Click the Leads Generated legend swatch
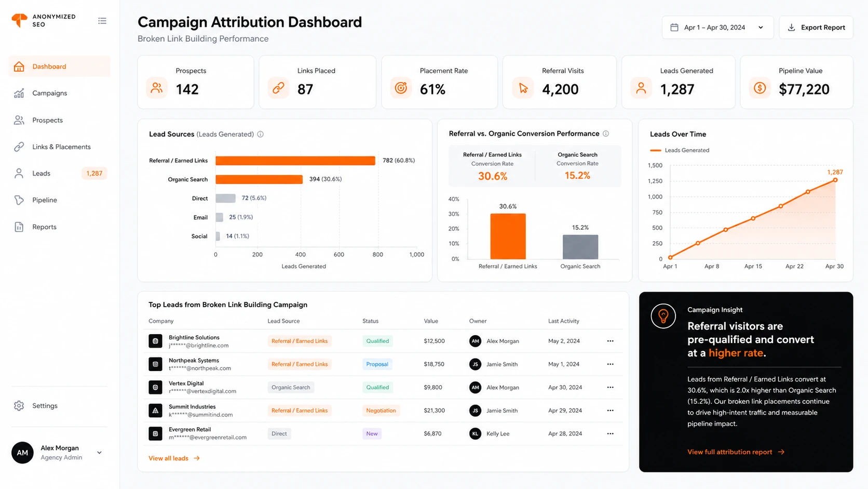868x489 pixels. tap(656, 150)
